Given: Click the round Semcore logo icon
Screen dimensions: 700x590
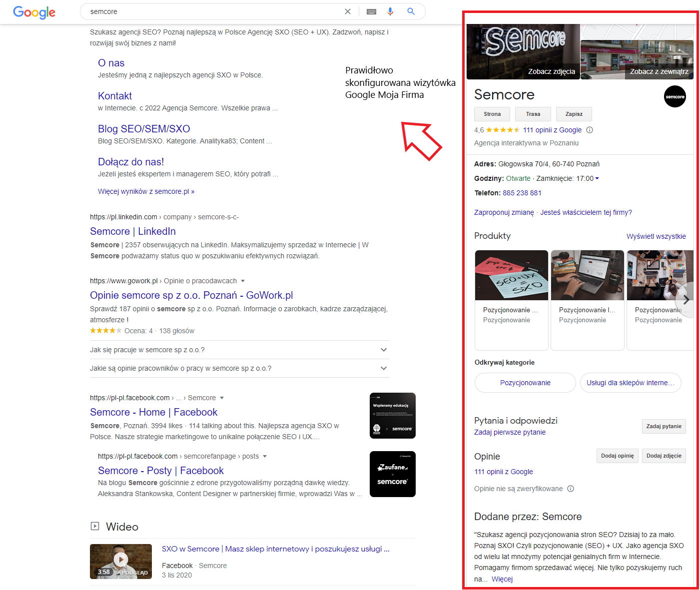Looking at the screenshot, I should point(675,96).
